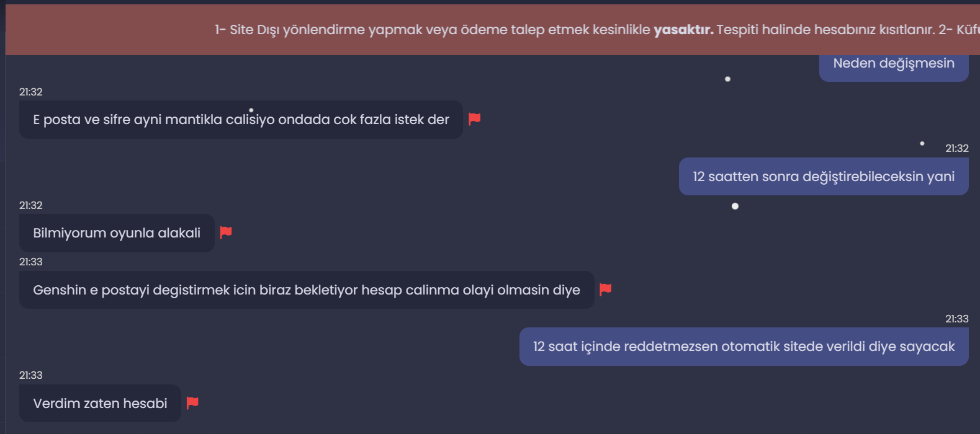Flag the 'Bilmiyorum oyunla alakali' message

click(226, 232)
